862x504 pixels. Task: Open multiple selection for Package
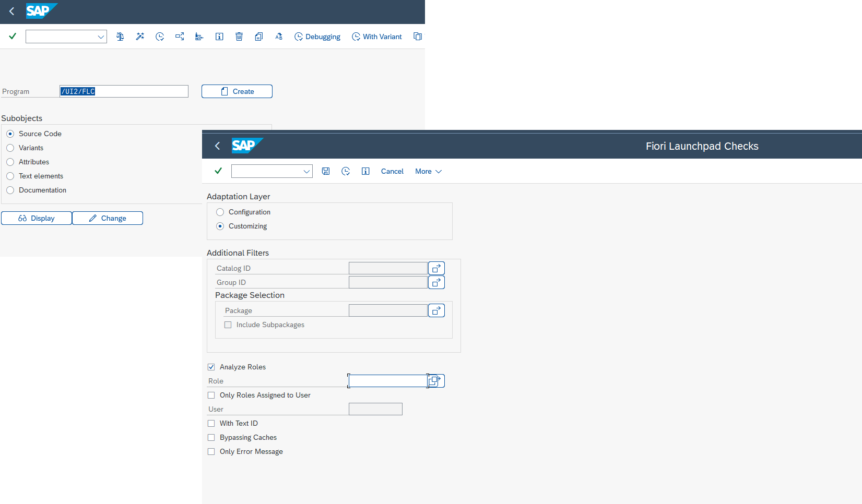point(436,310)
